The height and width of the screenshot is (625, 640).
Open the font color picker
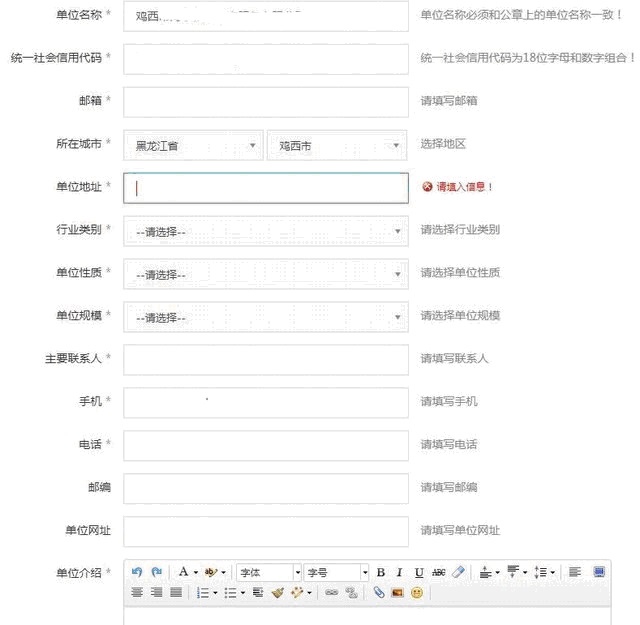point(185,573)
